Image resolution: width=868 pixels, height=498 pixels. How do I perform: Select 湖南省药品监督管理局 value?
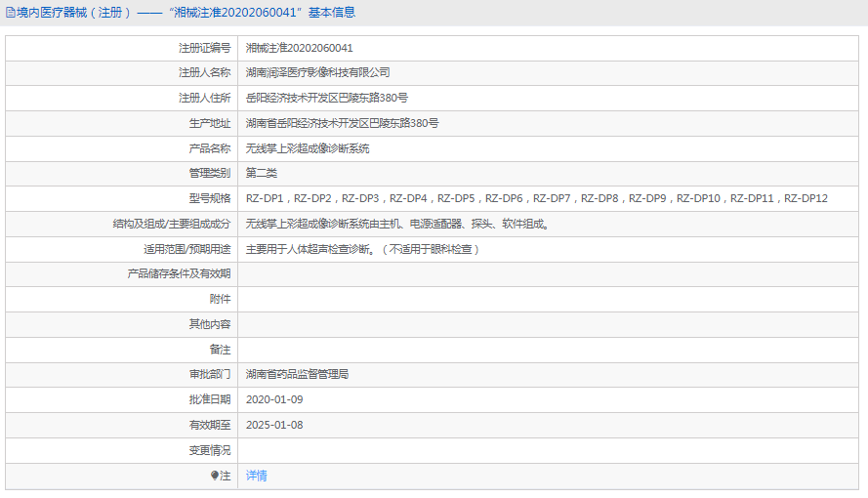[x=297, y=375]
